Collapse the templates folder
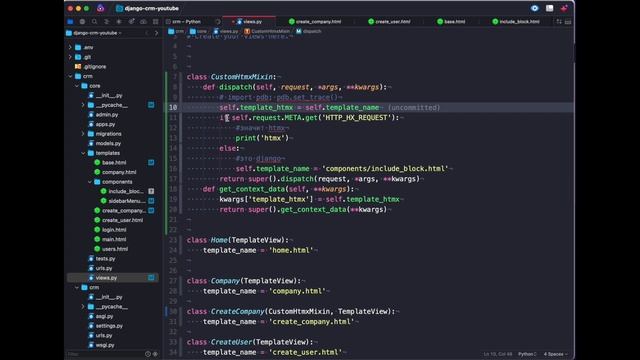 click(x=83, y=153)
